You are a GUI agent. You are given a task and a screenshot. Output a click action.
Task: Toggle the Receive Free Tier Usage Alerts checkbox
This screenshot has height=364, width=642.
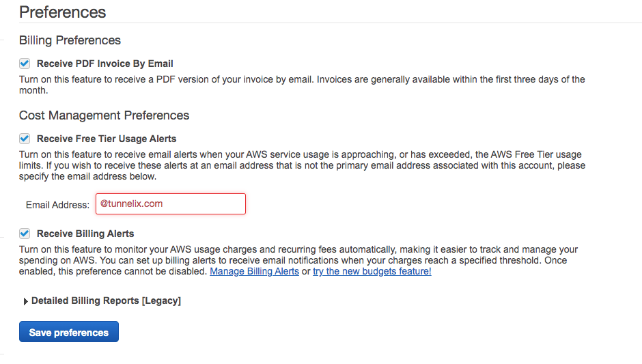pyautogui.click(x=25, y=139)
